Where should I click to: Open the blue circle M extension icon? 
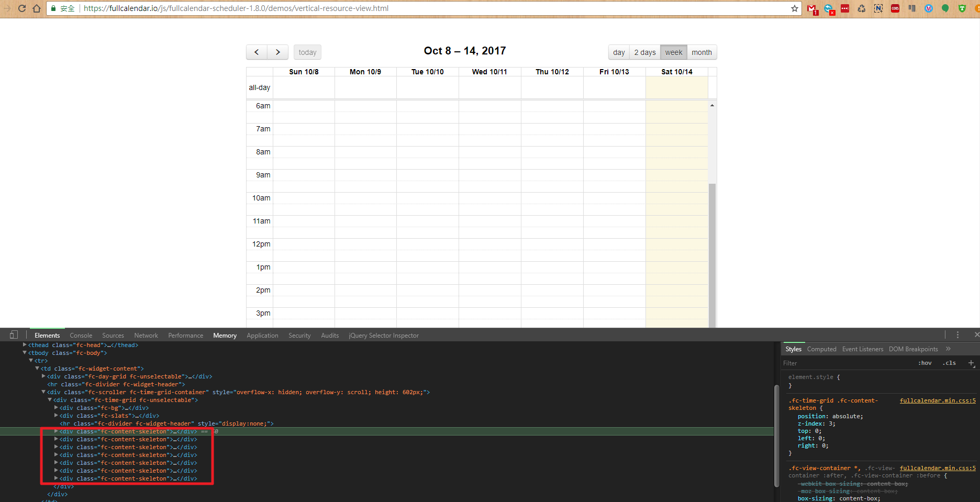[929, 8]
